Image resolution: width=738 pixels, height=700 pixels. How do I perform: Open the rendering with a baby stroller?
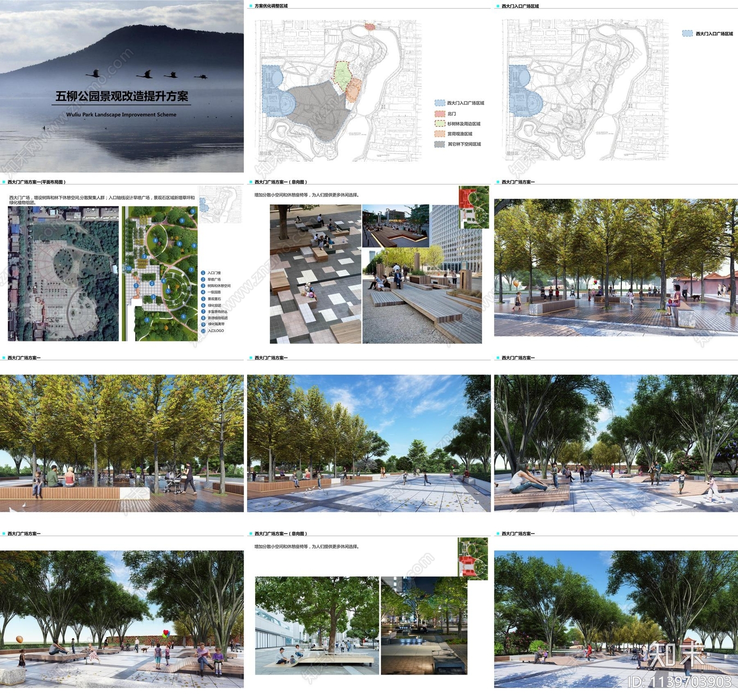(122, 443)
